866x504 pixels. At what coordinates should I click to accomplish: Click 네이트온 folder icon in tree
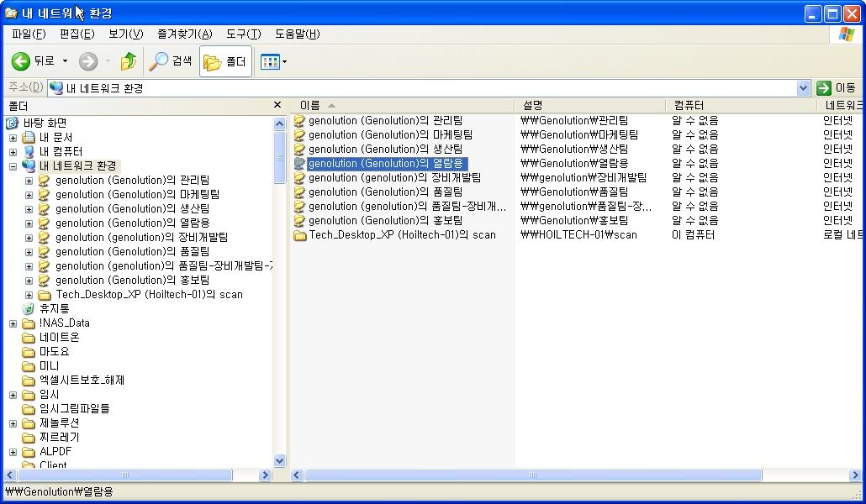pos(29,338)
